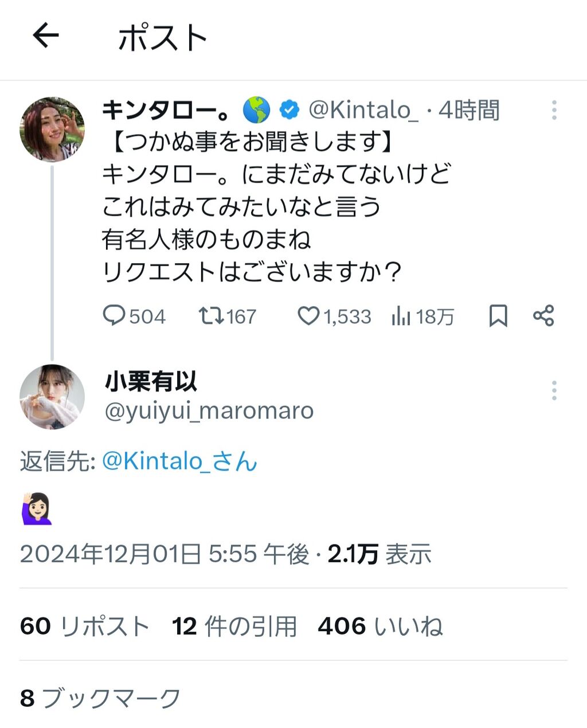Open キンタロー。profile picture
This screenshot has width=587, height=728.
coord(52,130)
